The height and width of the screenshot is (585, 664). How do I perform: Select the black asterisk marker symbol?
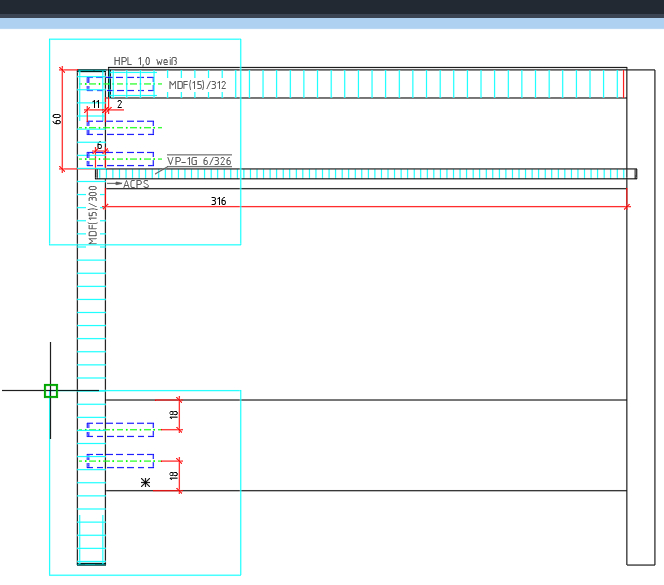coord(146,483)
